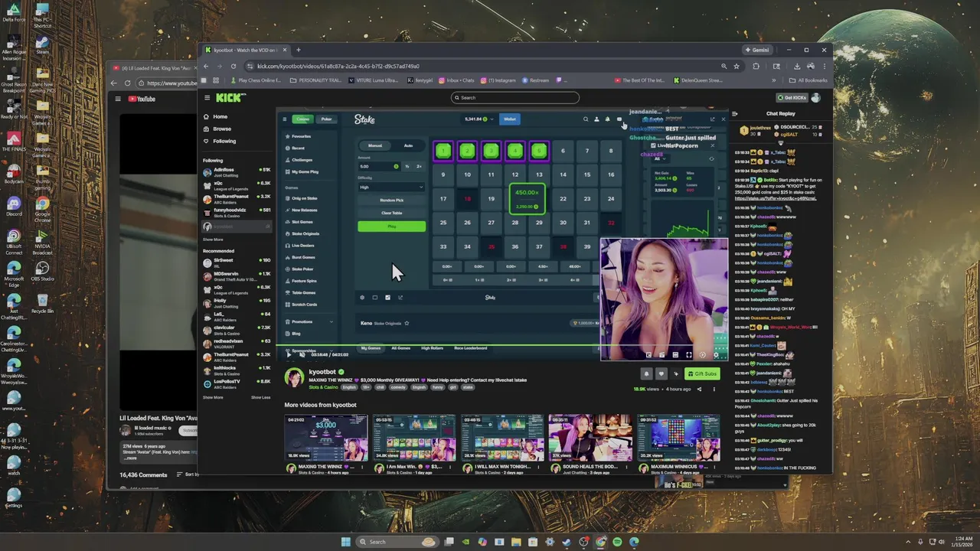This screenshot has height=551, width=980.
Task: Open funnyhoodvidz channel in Following list
Action: coord(237,212)
